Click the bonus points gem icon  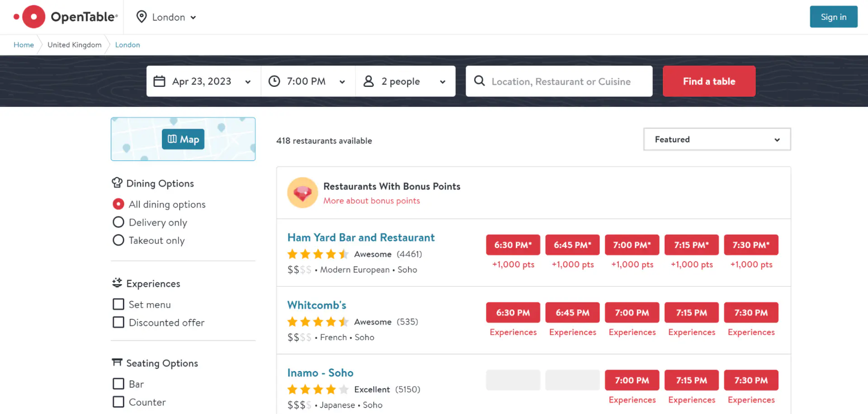point(302,193)
